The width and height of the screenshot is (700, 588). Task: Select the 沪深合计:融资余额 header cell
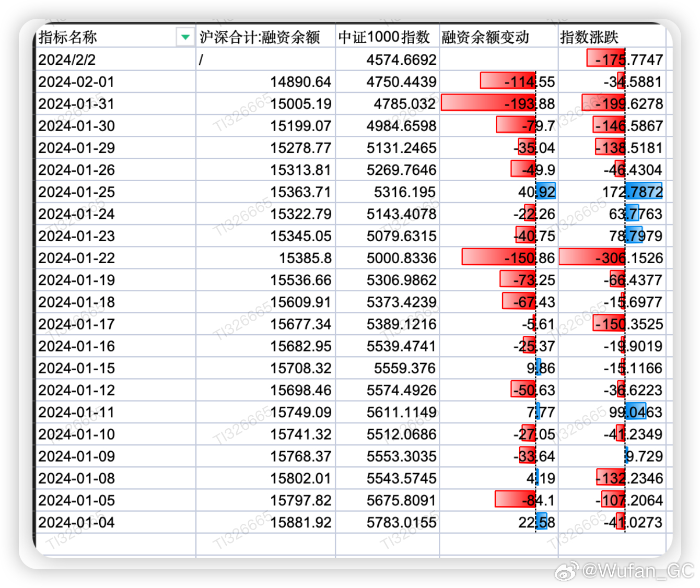pyautogui.click(x=265, y=37)
